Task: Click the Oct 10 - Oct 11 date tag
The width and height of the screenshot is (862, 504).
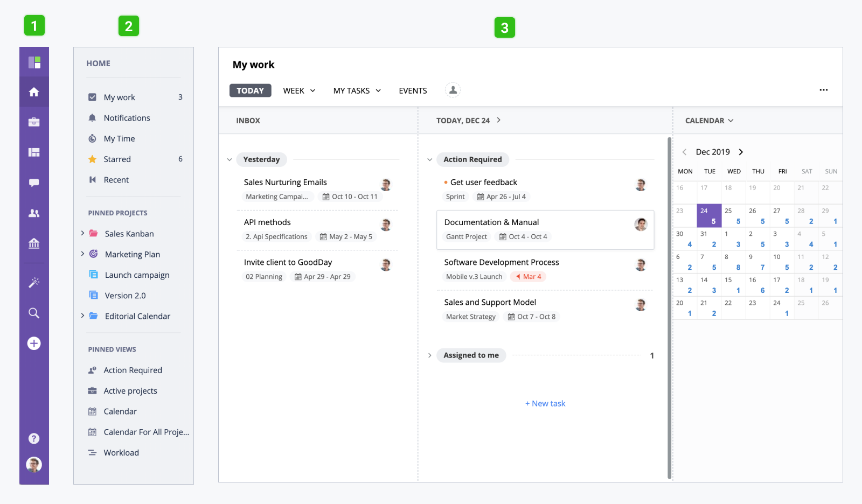Action: coord(350,197)
